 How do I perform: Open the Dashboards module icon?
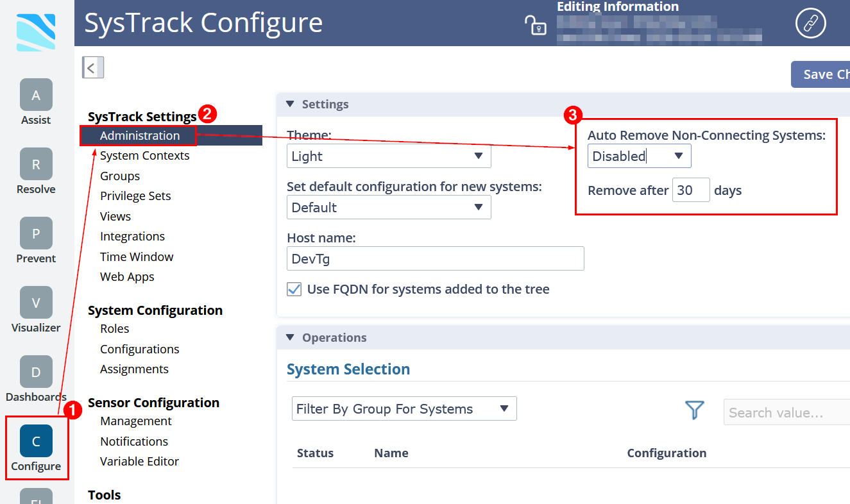[x=36, y=372]
